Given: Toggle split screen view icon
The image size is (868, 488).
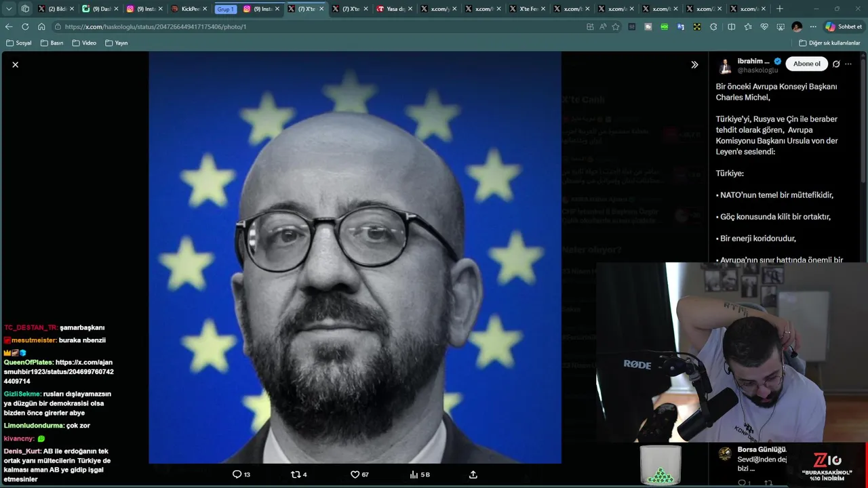Looking at the screenshot, I should point(731,26).
